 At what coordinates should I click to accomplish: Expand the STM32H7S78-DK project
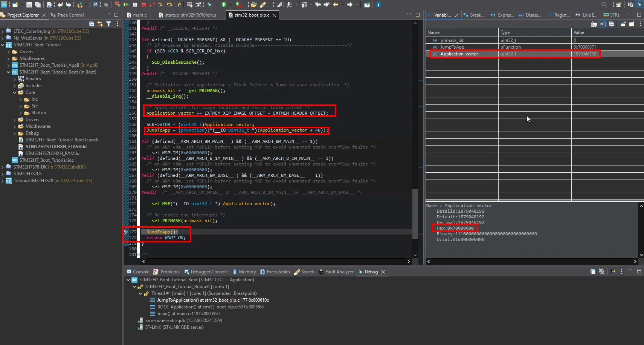tap(3, 167)
